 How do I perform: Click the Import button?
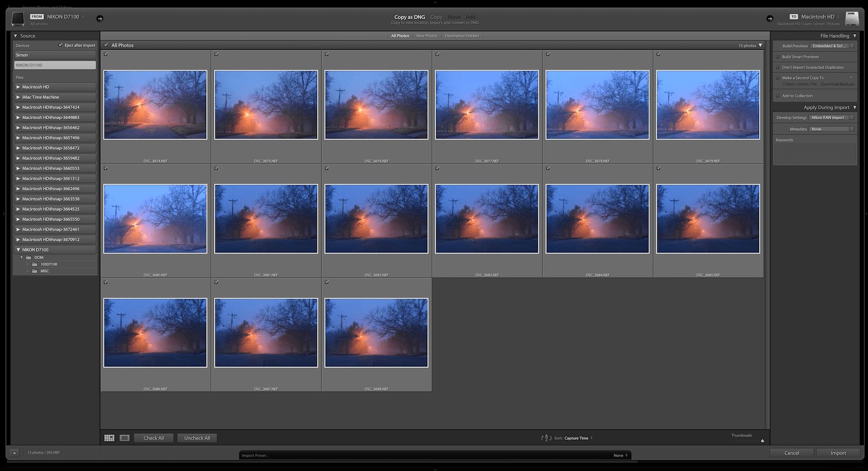point(838,453)
